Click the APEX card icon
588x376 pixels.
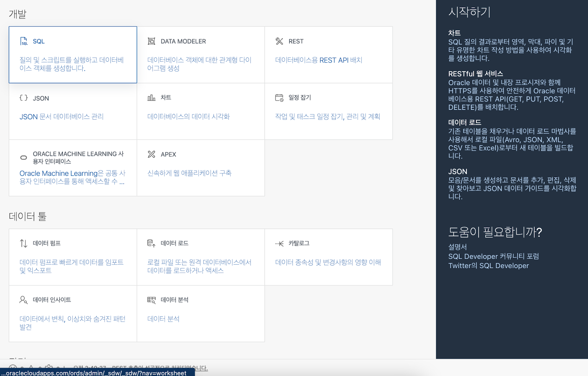click(x=151, y=154)
